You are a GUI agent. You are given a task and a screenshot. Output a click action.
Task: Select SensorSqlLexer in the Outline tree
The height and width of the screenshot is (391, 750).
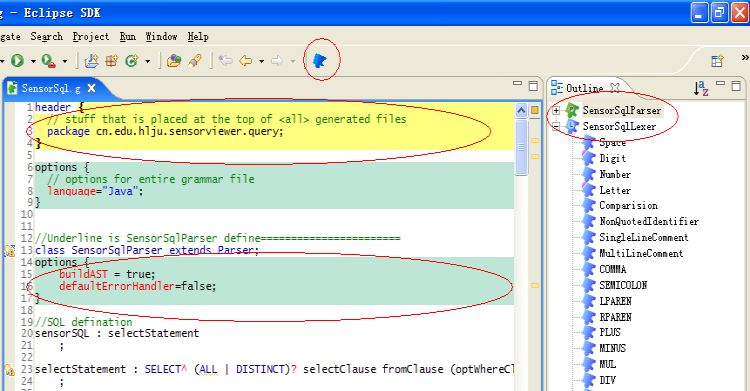(619, 127)
